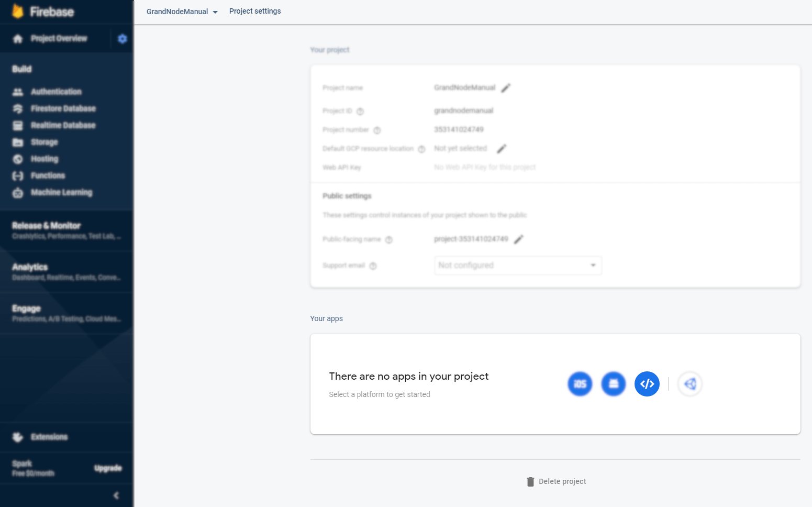Click the 'No Web API Key' text
This screenshot has width=812, height=507.
click(x=485, y=167)
